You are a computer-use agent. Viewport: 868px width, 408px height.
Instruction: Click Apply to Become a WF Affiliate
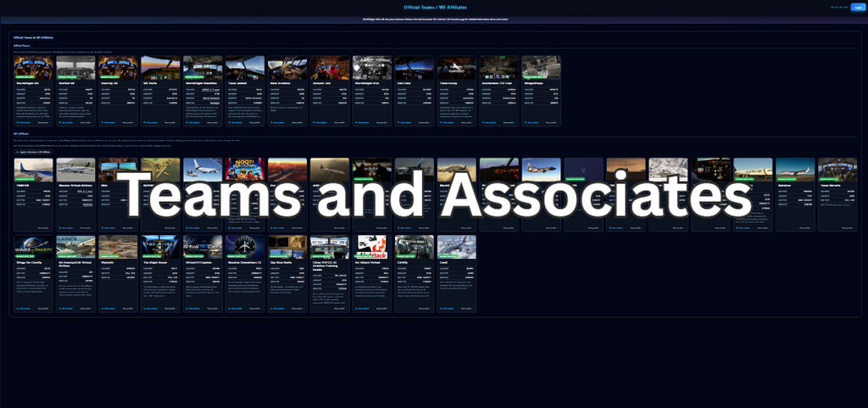point(31,152)
